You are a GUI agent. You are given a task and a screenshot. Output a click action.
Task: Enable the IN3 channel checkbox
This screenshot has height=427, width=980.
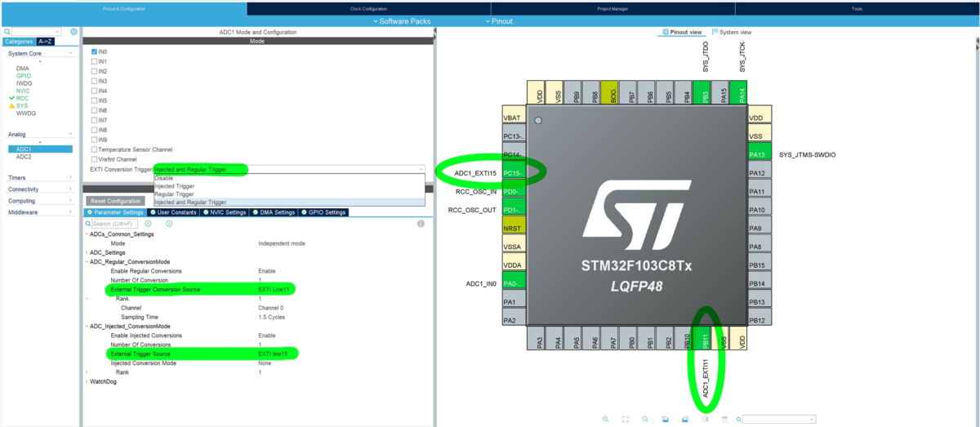(94, 81)
